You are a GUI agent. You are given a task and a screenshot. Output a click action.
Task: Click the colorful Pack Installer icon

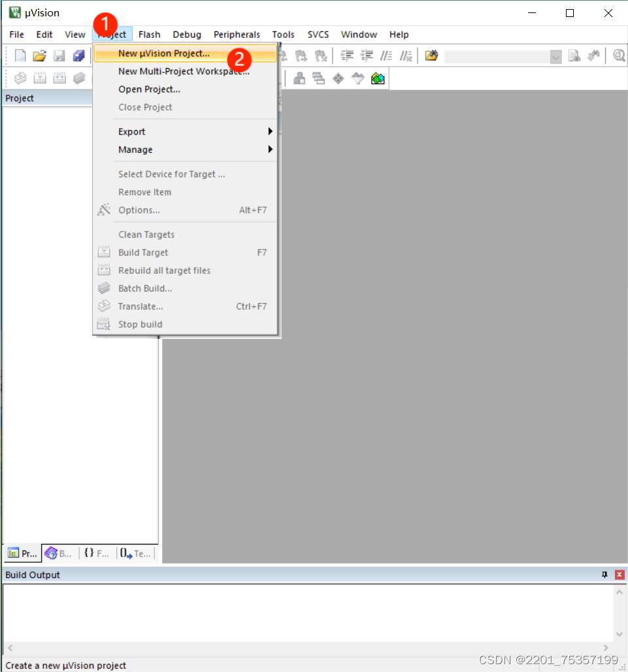(x=378, y=78)
